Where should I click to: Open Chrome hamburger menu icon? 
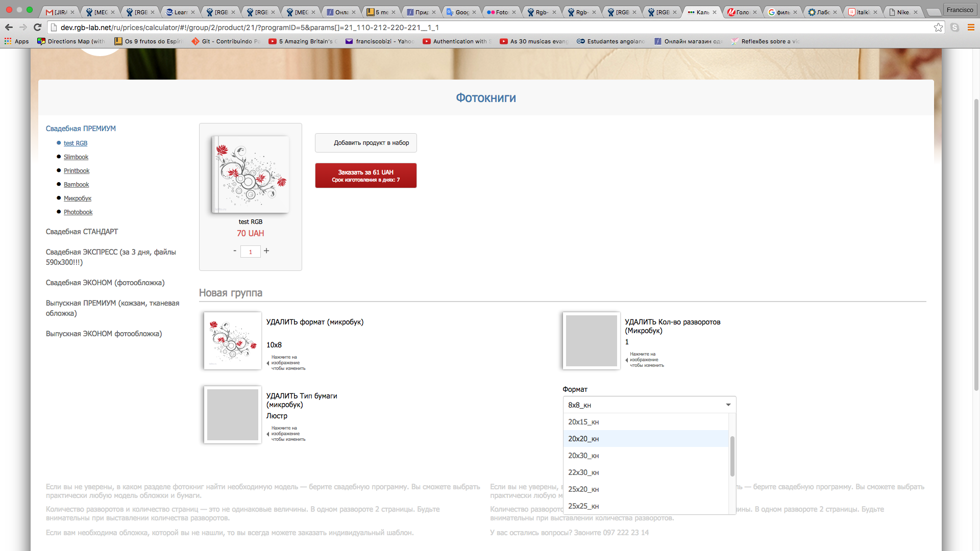pos(970,28)
